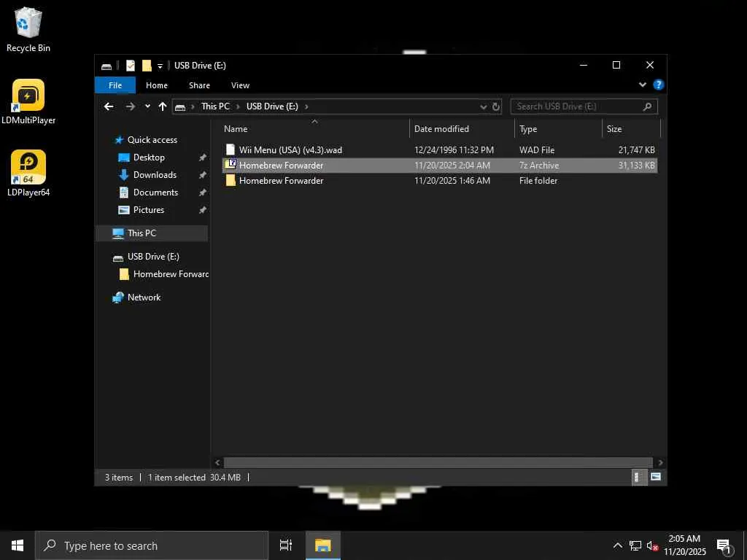This screenshot has height=560, width=747.
Task: Click the File Explorer taskbar icon
Action: click(322, 545)
